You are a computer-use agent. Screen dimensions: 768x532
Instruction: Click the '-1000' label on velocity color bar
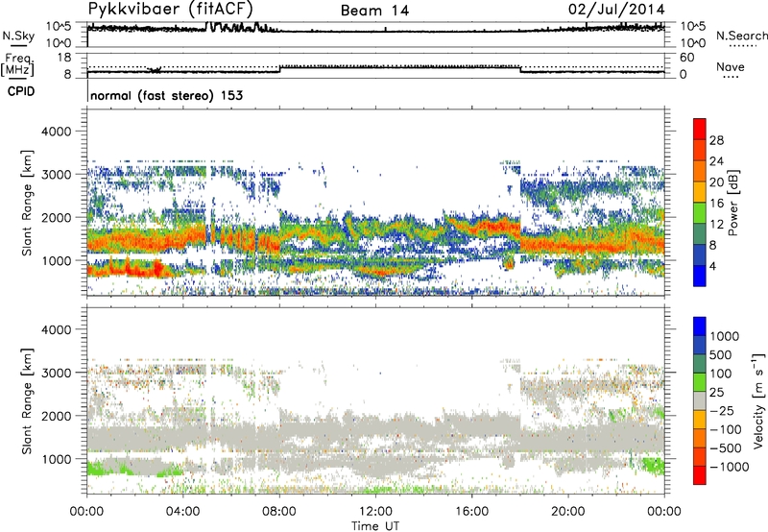click(x=729, y=467)
